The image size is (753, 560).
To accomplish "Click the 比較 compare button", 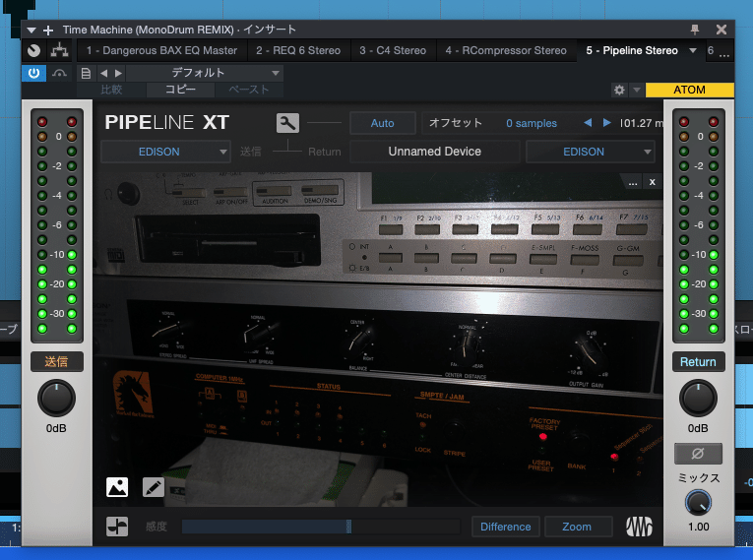I will coord(111,90).
